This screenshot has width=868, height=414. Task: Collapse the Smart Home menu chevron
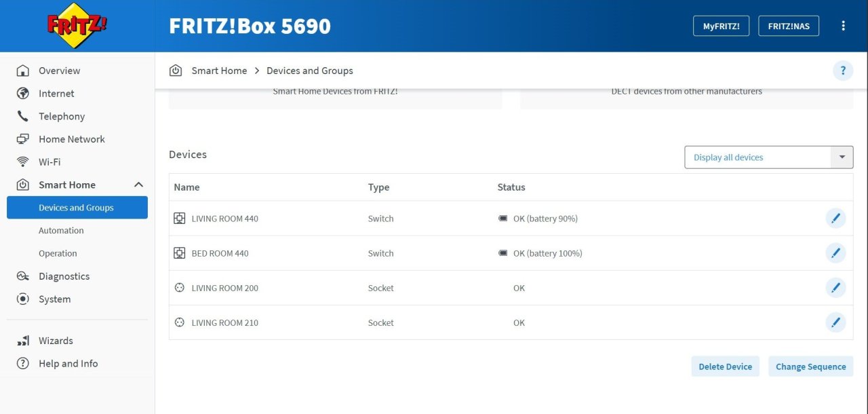click(138, 185)
